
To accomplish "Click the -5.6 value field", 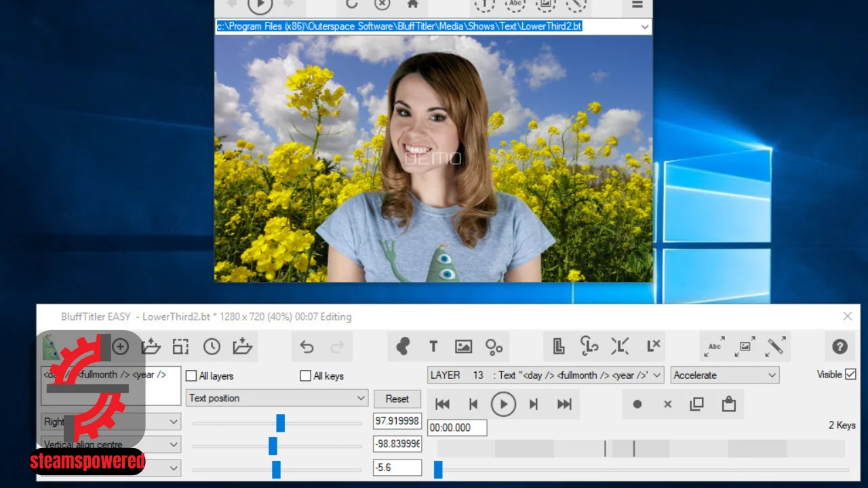I will click(397, 467).
